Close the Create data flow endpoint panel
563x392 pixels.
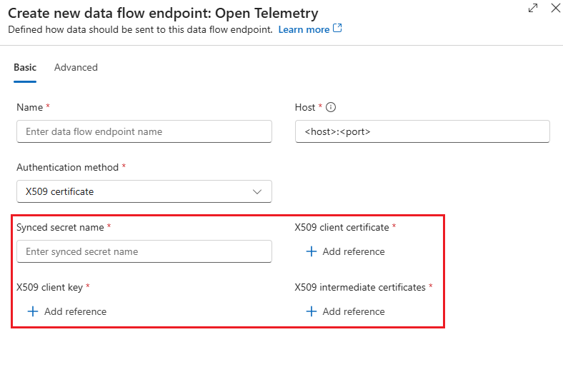[x=555, y=9]
